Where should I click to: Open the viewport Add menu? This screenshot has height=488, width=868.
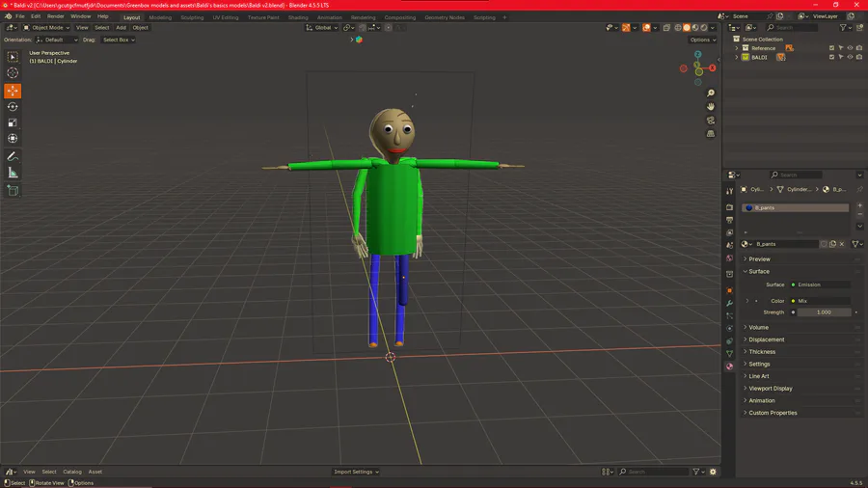click(x=121, y=28)
